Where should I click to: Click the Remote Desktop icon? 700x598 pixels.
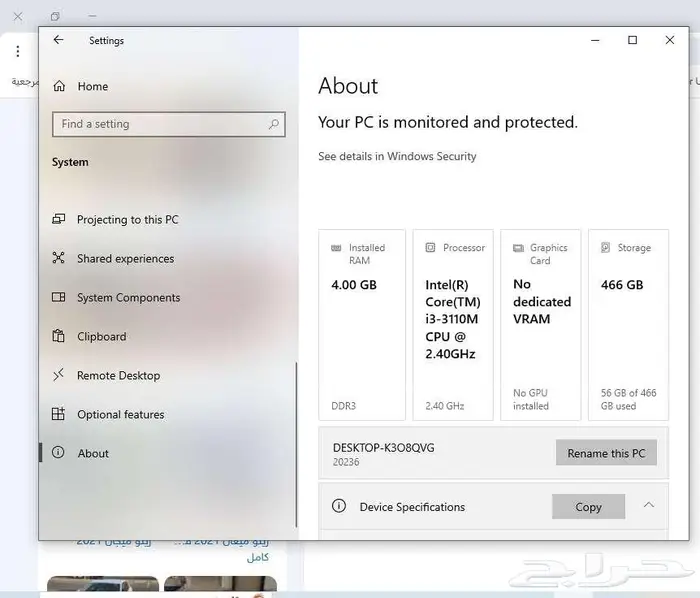click(x=58, y=376)
